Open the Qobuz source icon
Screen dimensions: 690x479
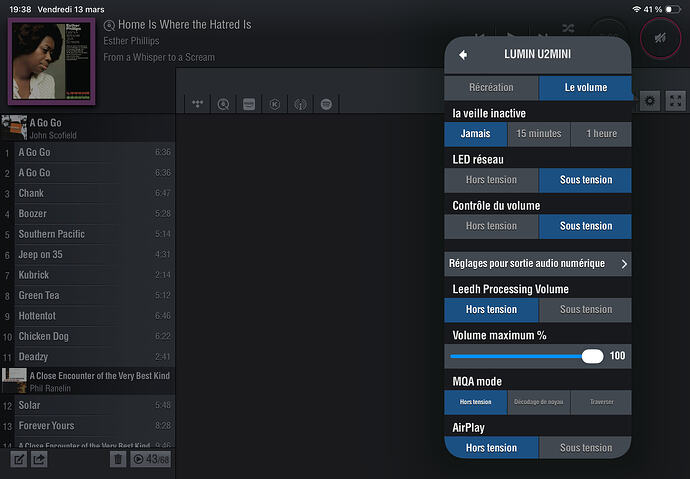(x=223, y=104)
